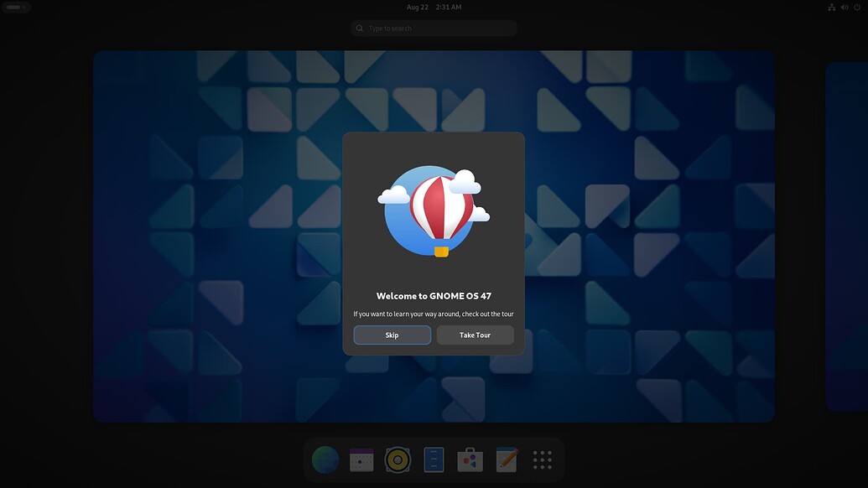The height and width of the screenshot is (488, 868).
Task: Expand the workspace indicator at top left
Action: pos(15,7)
